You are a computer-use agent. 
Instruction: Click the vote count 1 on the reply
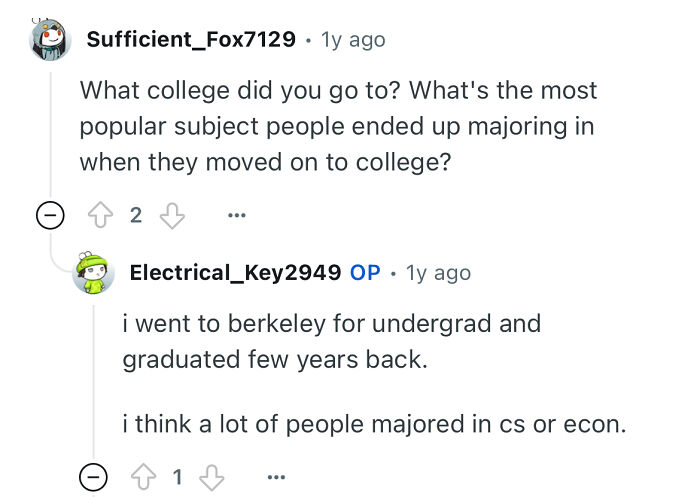tap(178, 478)
